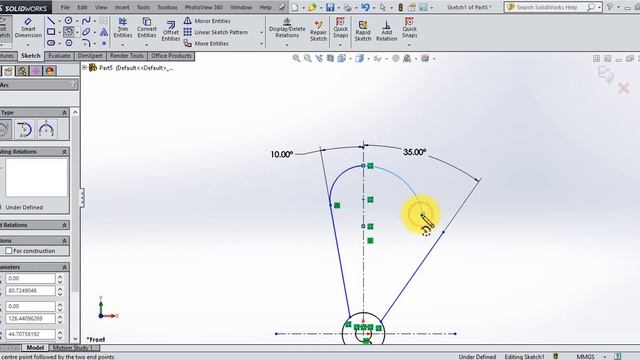Click Repair Sketch
This screenshot has height=360, width=640.
coord(318,31)
